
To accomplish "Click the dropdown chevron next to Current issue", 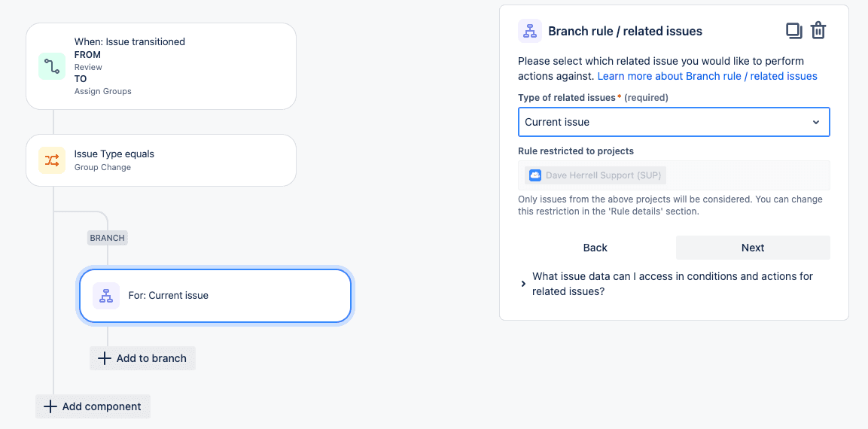I will click(x=815, y=123).
